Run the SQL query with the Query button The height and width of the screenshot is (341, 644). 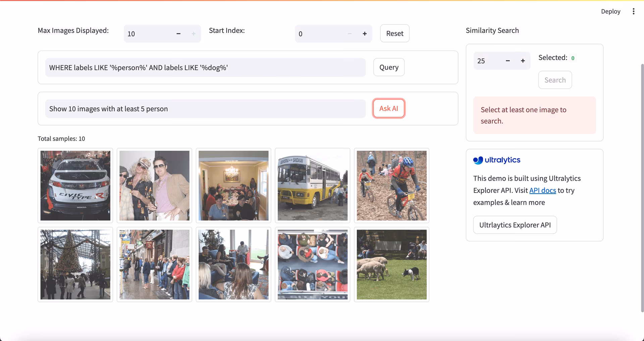point(389,67)
